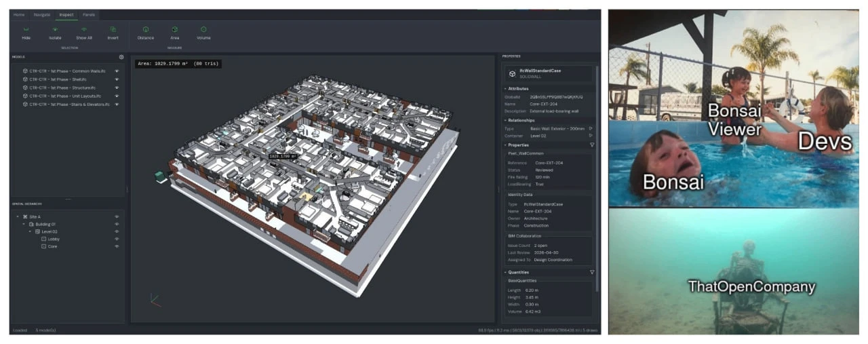The image size is (868, 344).
Task: Click the cube icon beside Unit Layouts.ifc
Action: click(25, 96)
